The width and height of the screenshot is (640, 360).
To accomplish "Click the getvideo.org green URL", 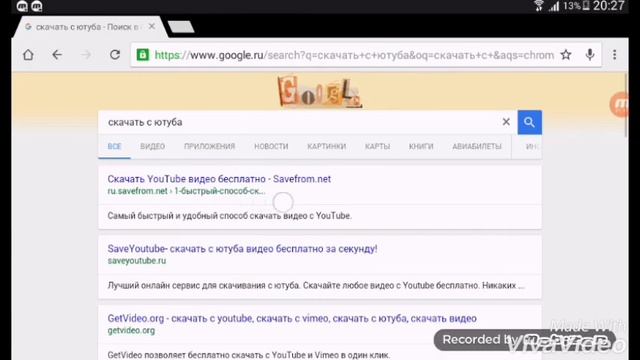I will [x=131, y=331].
